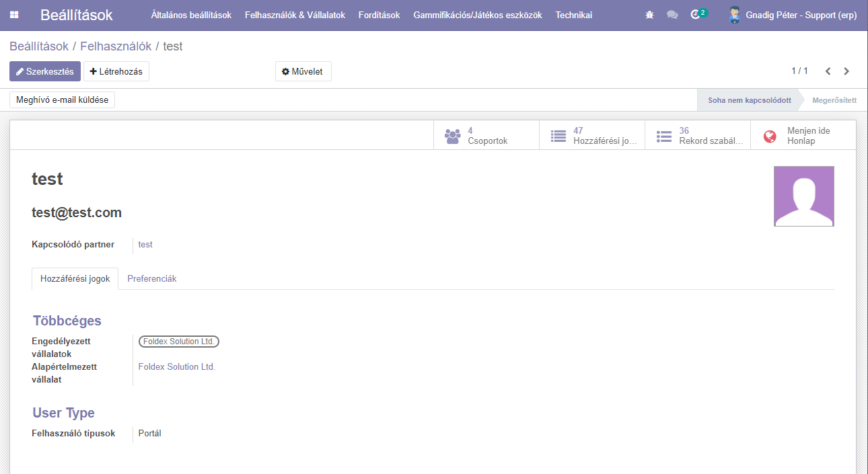This screenshot has width=868, height=474.
Task: Open the Gnadig Péter user menu
Action: 793,15
